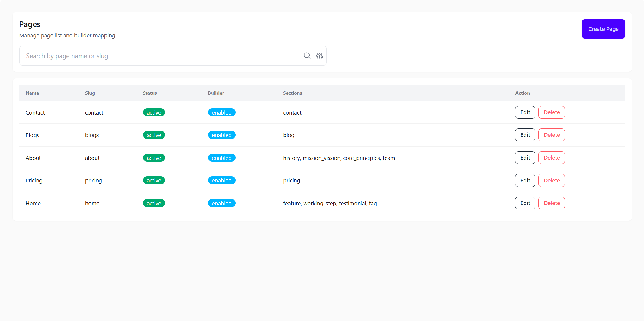Click 'history, mission_vission, core_principles, team' sections text
Image resolution: width=644 pixels, height=321 pixels.
click(x=339, y=158)
